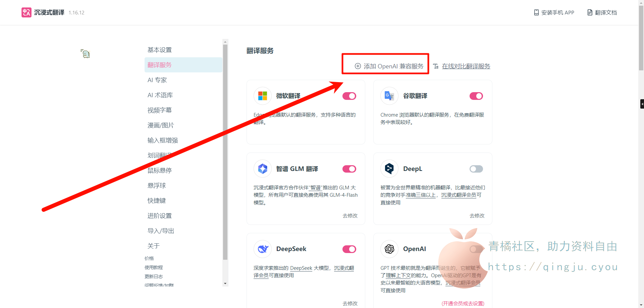The image size is (644, 308).
Task: Select 输入框增强 in the sidebar
Action: click(183, 140)
